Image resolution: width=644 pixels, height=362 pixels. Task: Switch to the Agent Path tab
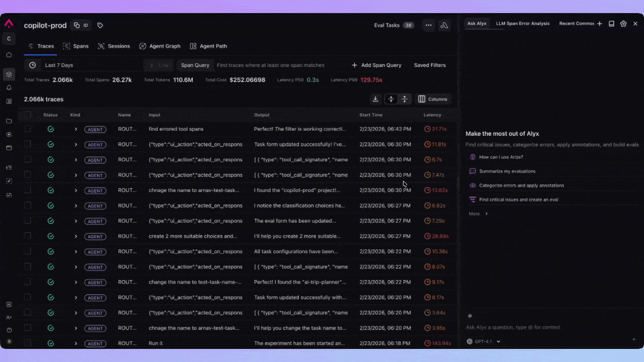(x=208, y=46)
